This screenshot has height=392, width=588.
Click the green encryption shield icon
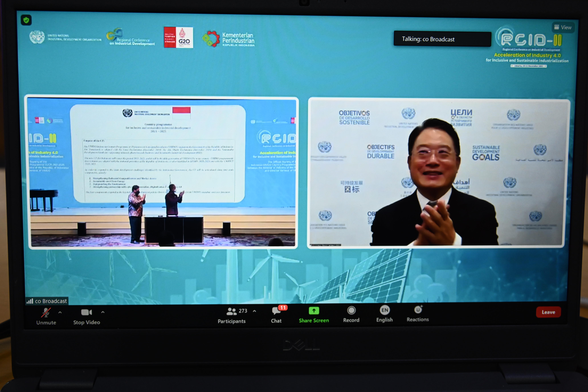26,20
